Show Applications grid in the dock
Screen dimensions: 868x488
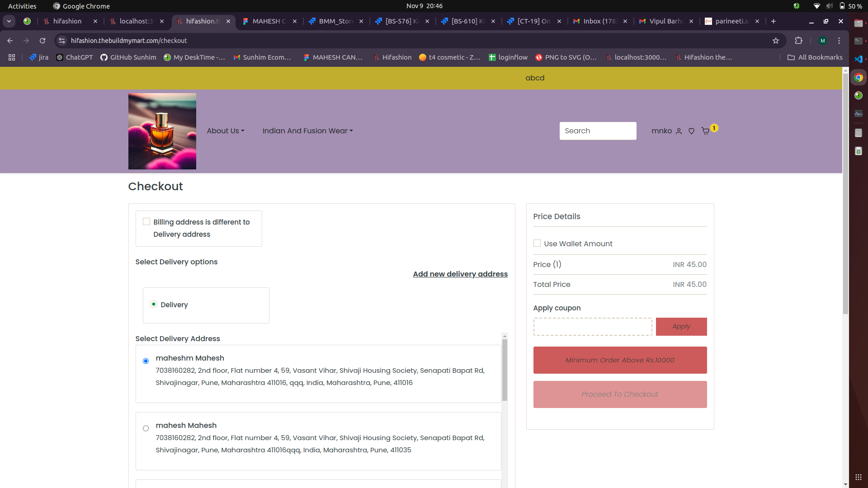tap(859, 477)
